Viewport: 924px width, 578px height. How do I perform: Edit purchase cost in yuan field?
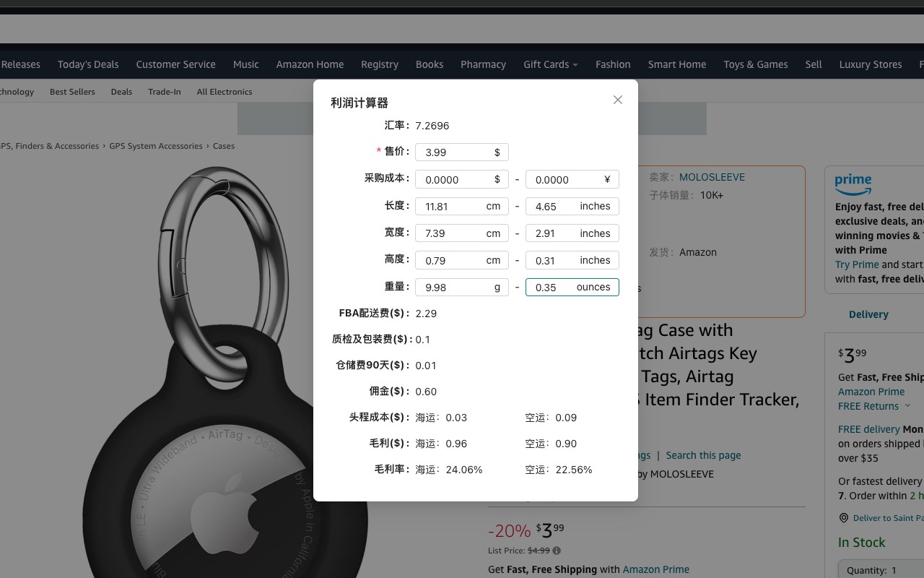pyautogui.click(x=572, y=179)
